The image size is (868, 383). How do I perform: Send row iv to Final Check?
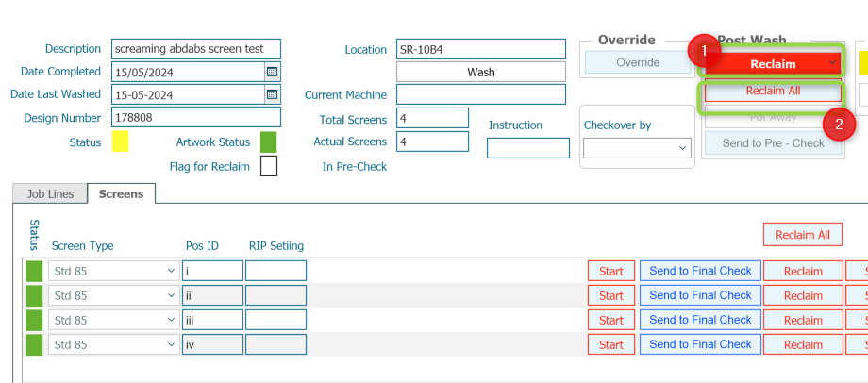point(700,344)
